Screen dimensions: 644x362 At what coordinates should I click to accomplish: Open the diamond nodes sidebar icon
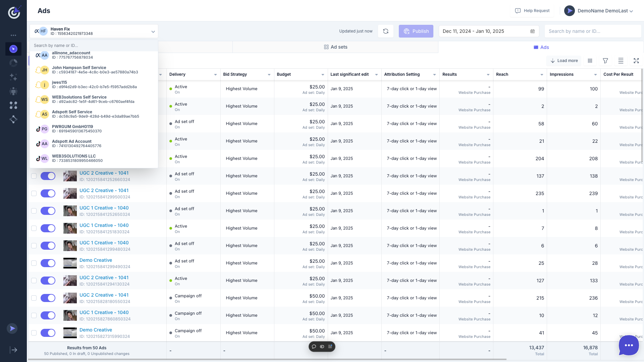click(13, 119)
